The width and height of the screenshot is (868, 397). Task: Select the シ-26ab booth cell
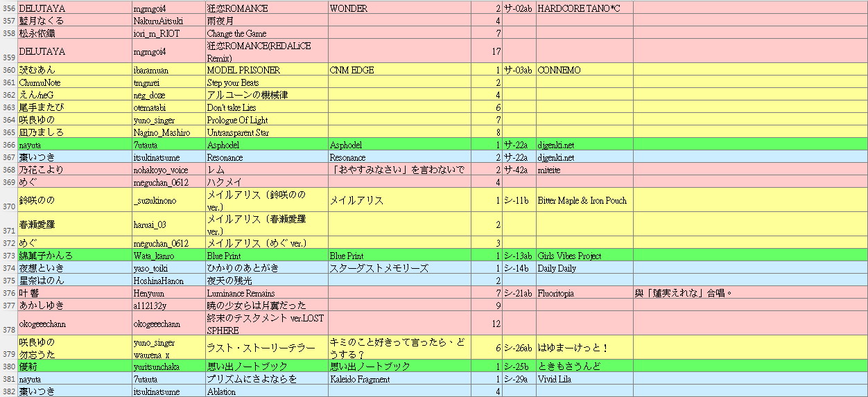[x=519, y=348]
